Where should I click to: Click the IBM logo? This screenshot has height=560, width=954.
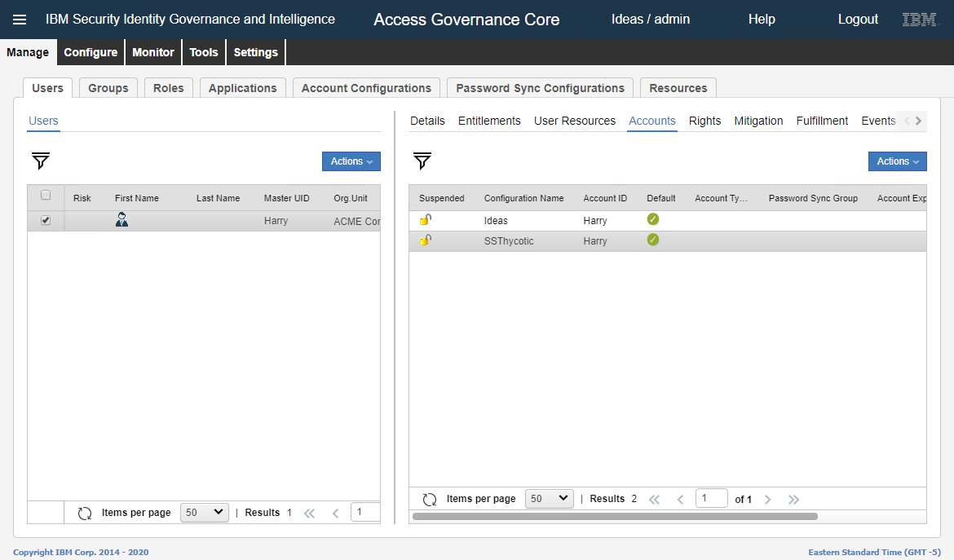[919, 20]
